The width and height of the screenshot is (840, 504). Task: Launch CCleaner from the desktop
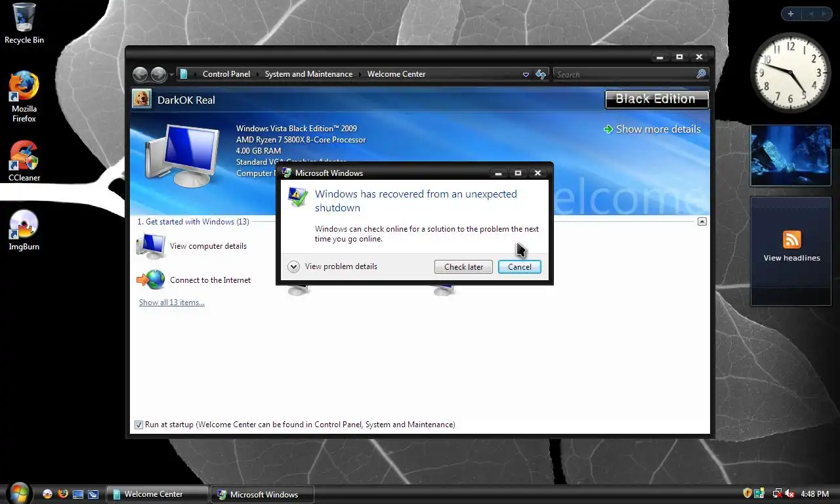tap(24, 161)
